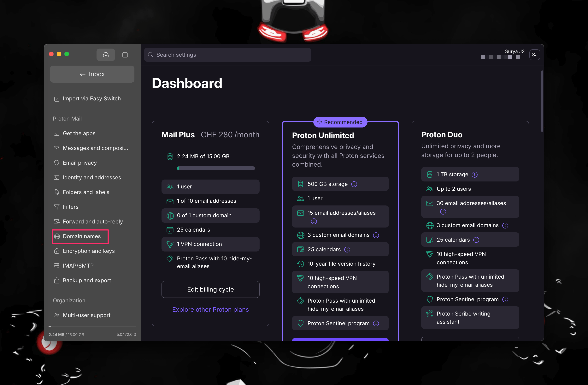Open Email privacy settings
Viewport: 588px width, 385px height.
(76, 163)
